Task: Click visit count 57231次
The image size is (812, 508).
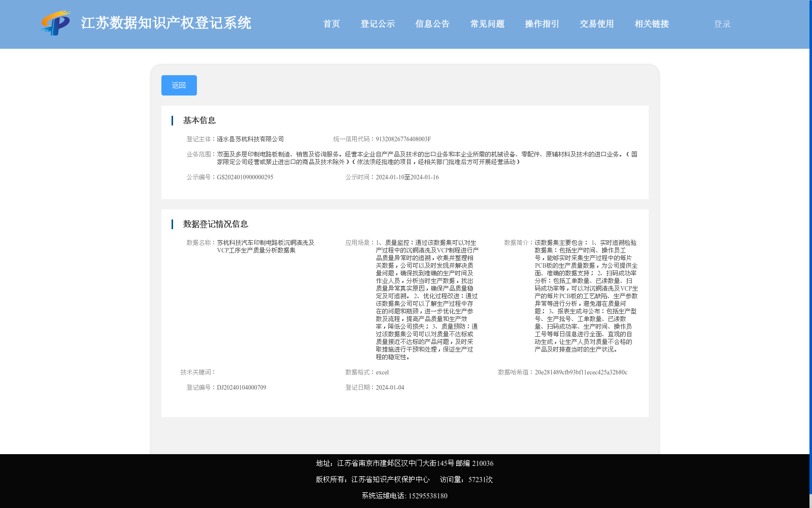Action: click(x=481, y=480)
